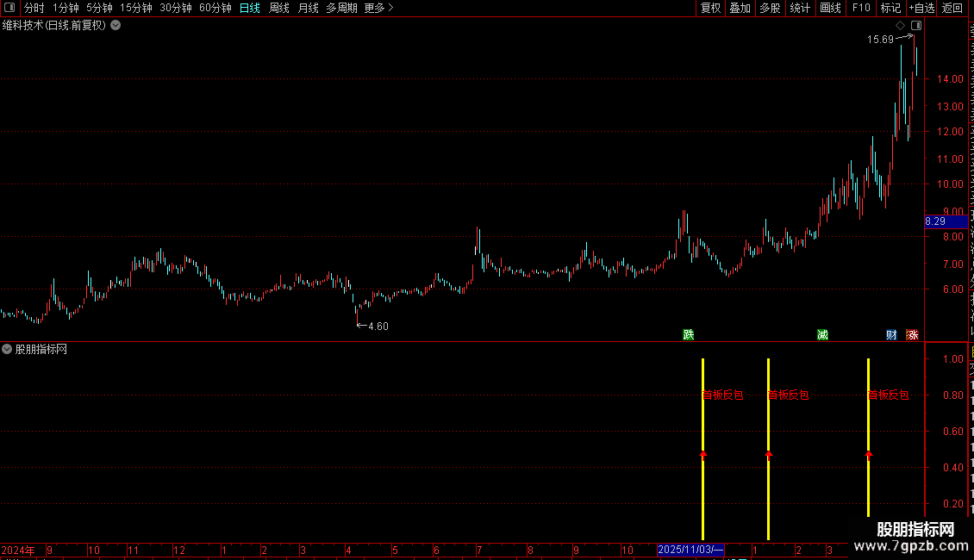
Task: Click the 2025/11/03 date marker on timeline
Action: (x=690, y=550)
